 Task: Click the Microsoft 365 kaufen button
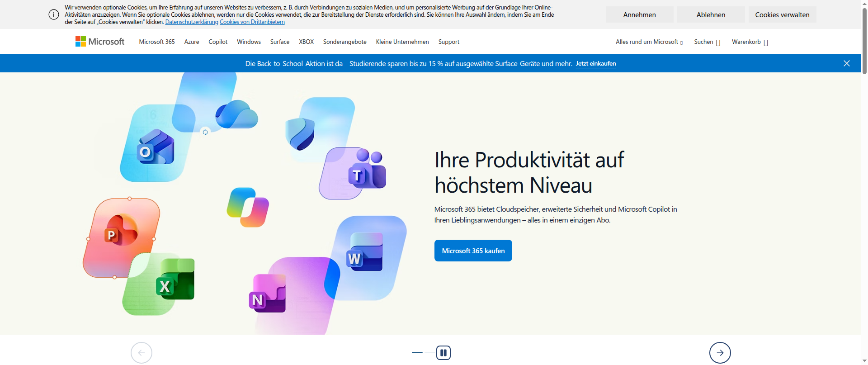point(473,251)
